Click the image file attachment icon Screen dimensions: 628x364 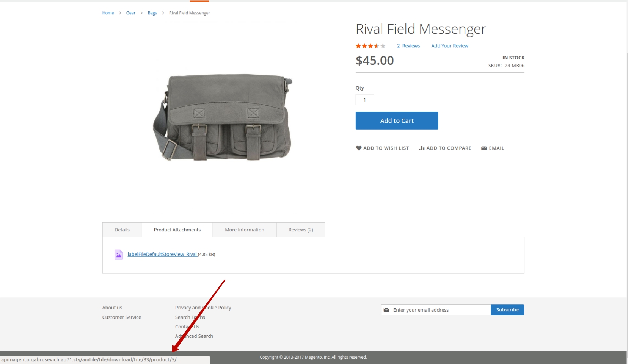(119, 255)
